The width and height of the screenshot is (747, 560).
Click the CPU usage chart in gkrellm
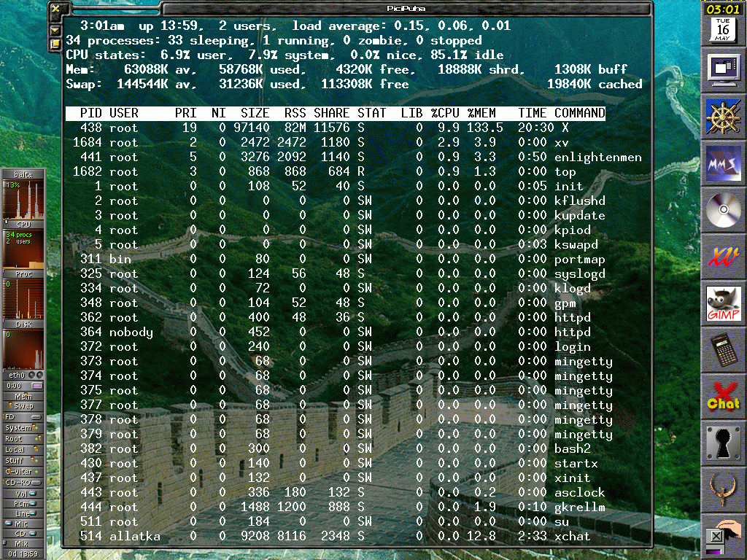[23, 200]
